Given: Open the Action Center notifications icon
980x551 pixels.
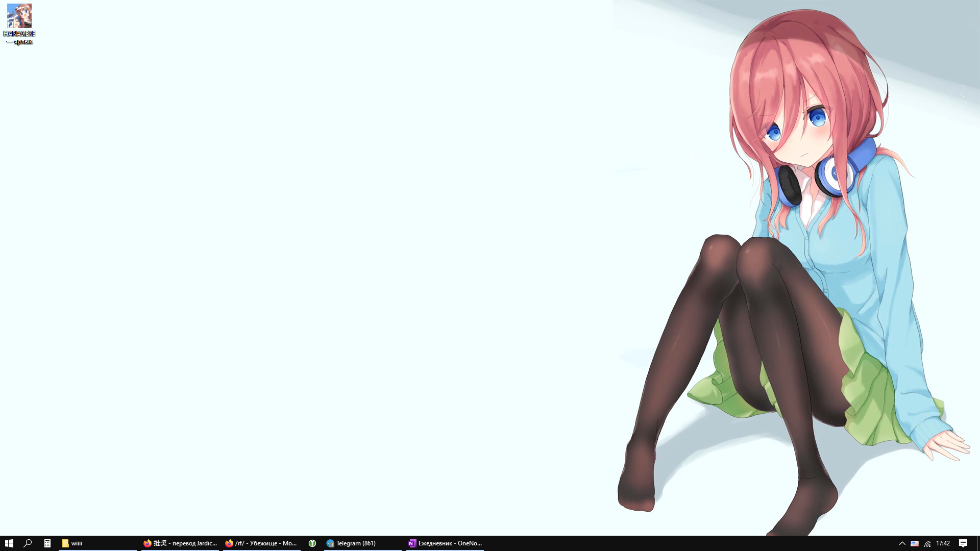Looking at the screenshot, I should 963,543.
